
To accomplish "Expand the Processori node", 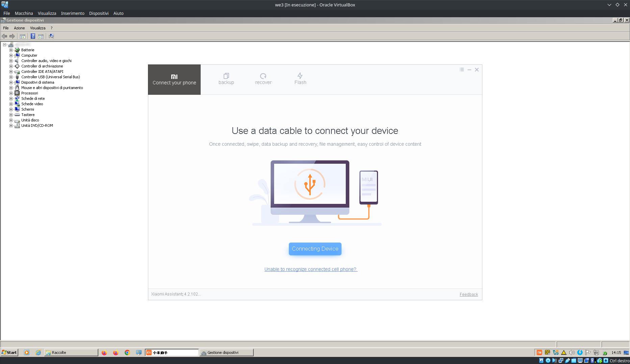I will (11, 93).
